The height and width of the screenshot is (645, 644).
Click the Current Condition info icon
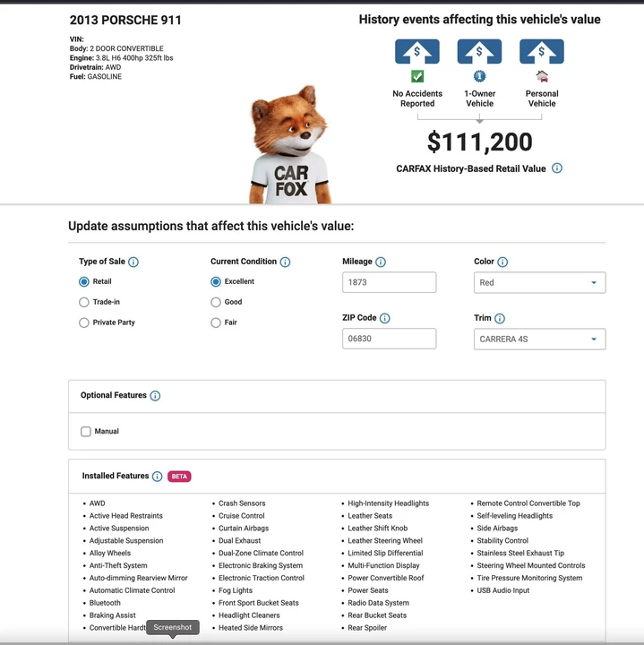pos(285,262)
